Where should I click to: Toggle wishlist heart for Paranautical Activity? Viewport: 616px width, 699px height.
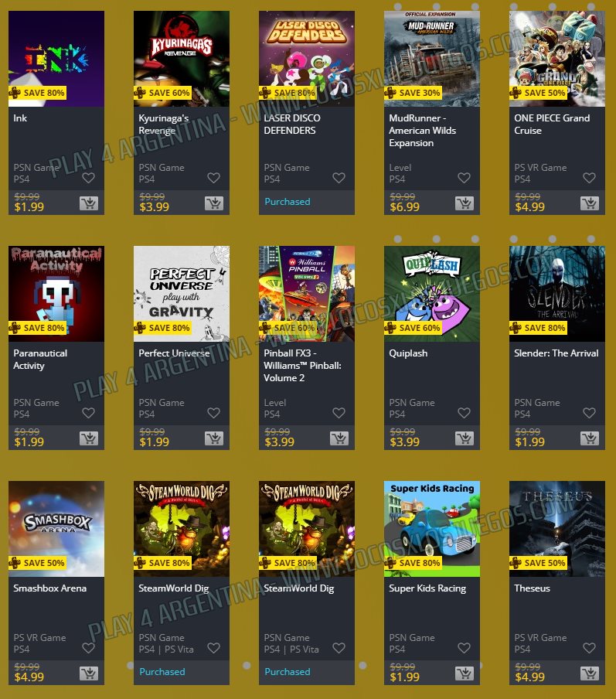(x=89, y=413)
